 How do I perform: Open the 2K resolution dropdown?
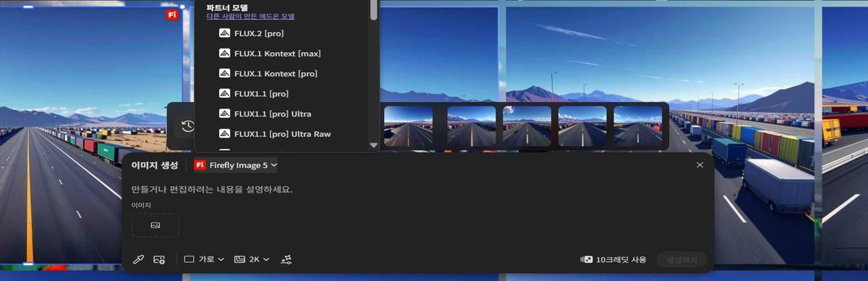pos(252,259)
